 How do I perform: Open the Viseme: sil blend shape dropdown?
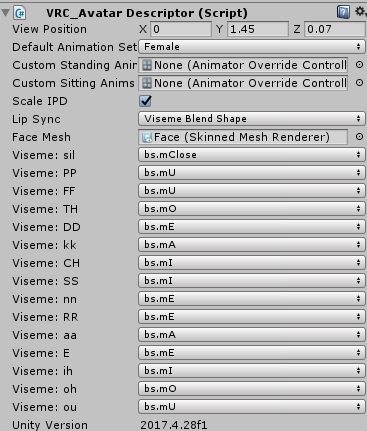click(x=252, y=155)
